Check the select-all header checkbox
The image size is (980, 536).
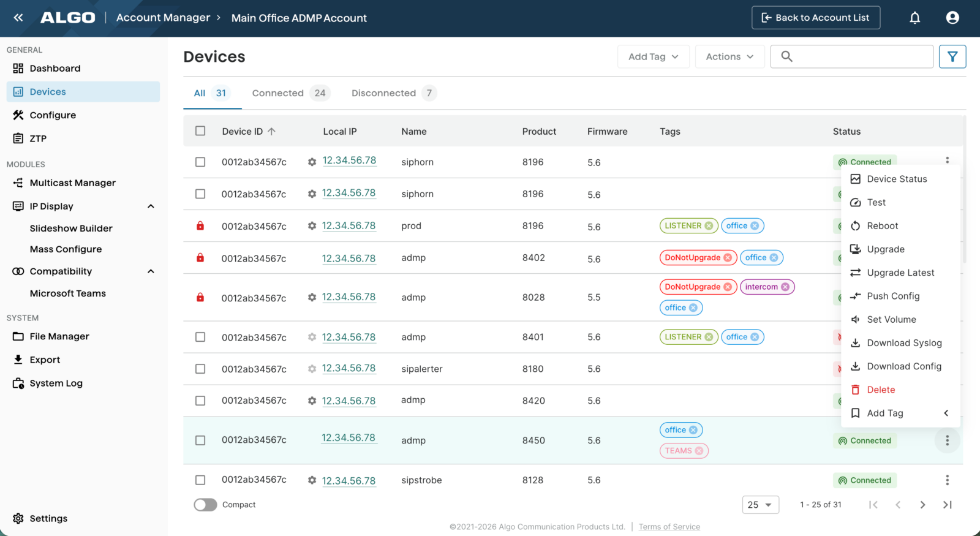[x=200, y=131]
